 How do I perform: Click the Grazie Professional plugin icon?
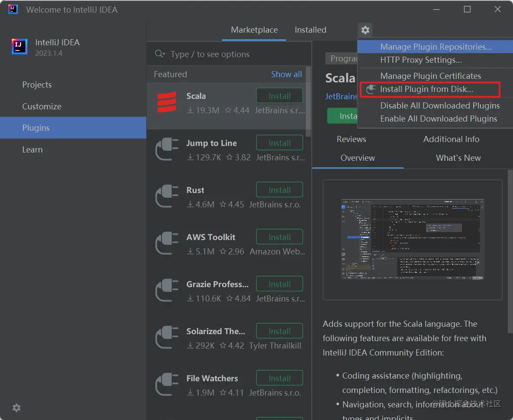click(x=167, y=290)
